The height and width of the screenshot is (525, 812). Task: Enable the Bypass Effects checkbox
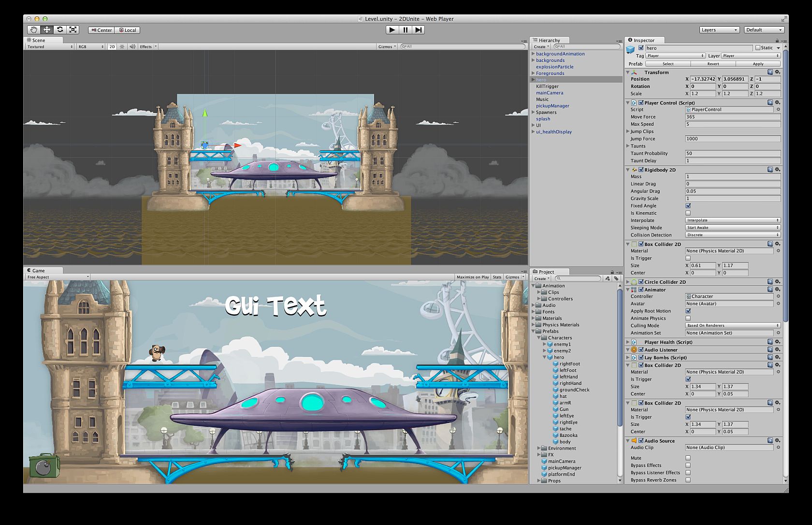(688, 466)
